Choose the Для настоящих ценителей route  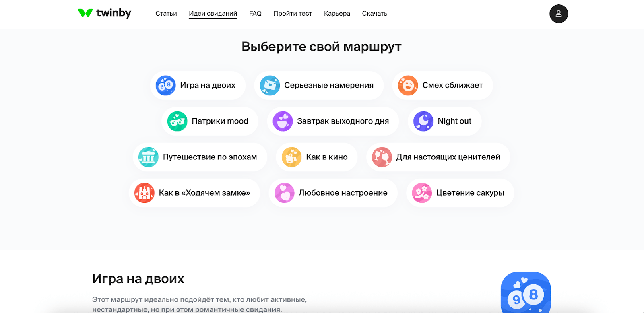point(438,157)
